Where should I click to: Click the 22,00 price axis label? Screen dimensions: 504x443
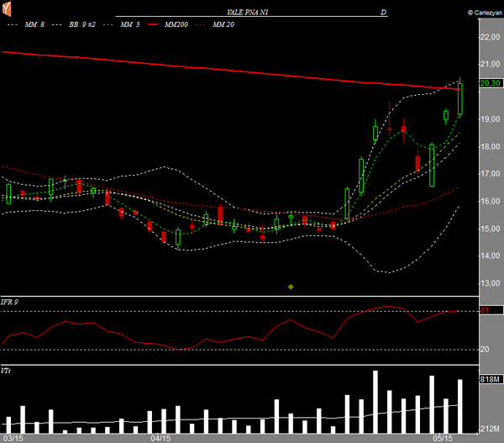coord(489,37)
